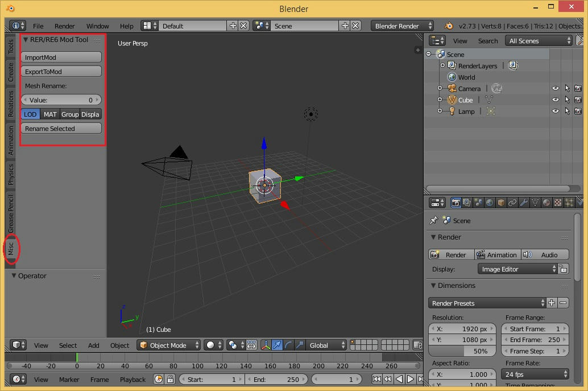Open the Image Editor display dropdown
The image size is (588, 391).
coord(517,269)
